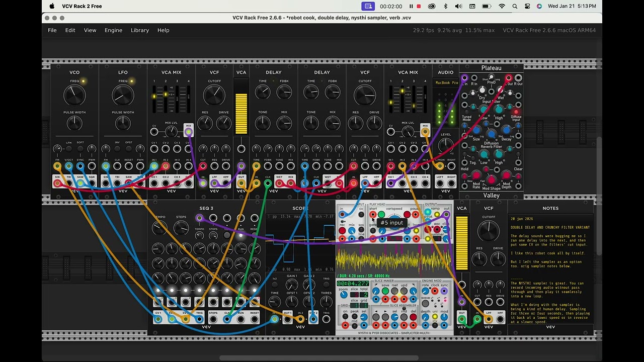The image size is (644, 362).
Task: Click the top-row VCA OUT port
Action: click(242, 183)
